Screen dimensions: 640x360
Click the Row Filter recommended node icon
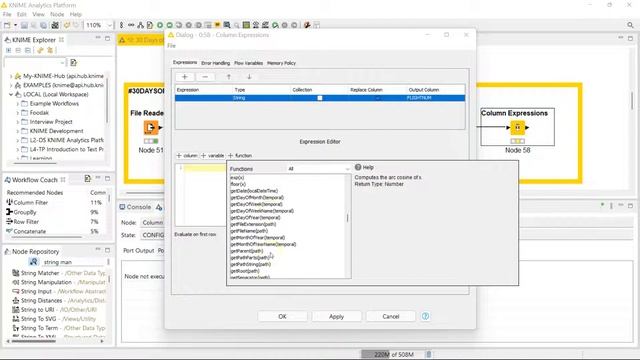(9, 222)
